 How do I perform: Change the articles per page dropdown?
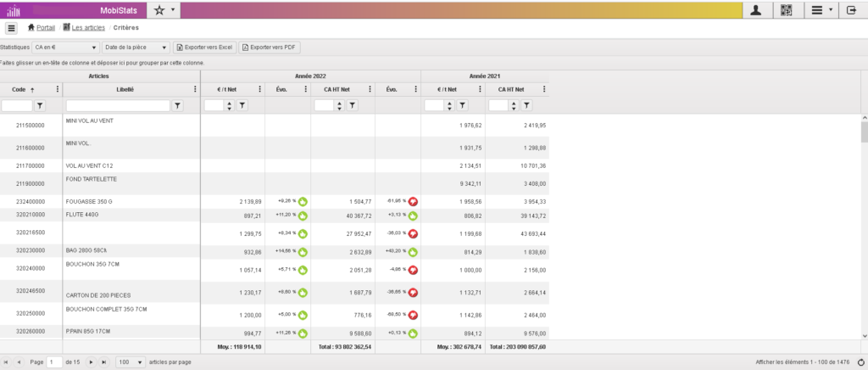click(x=130, y=362)
